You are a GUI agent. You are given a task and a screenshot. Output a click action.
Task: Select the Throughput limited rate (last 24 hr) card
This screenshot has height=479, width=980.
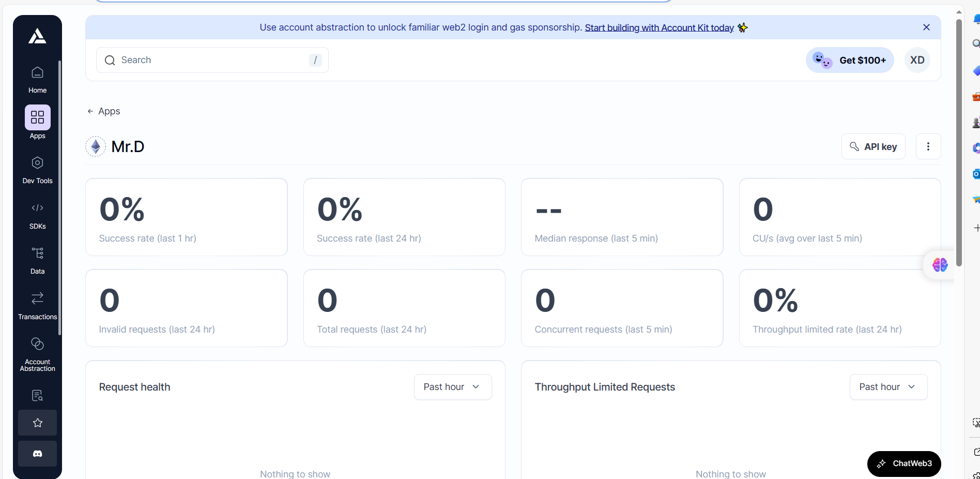[840, 308]
